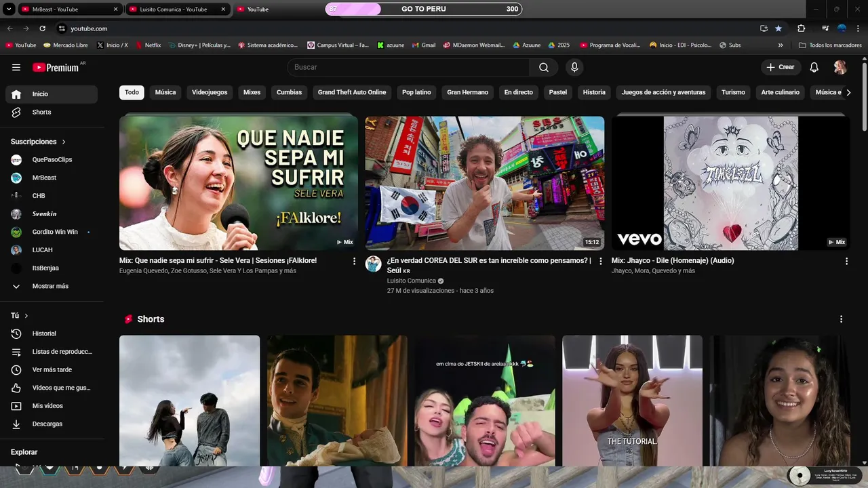
Task: Reload the page in the browser
Action: (x=42, y=28)
